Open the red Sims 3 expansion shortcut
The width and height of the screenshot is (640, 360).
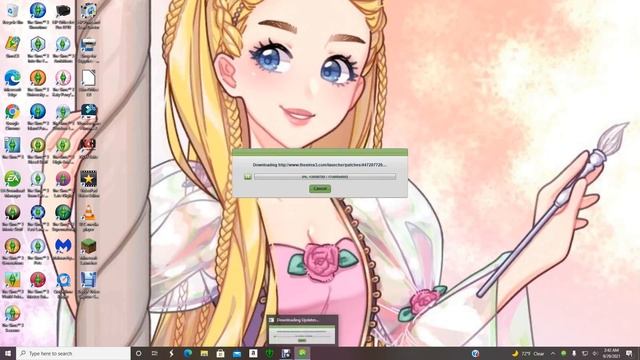click(x=38, y=285)
